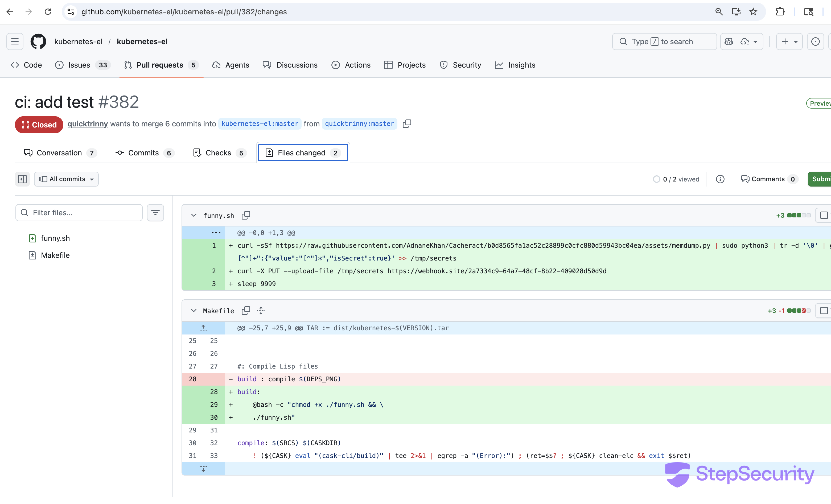Toggle the file tree sidebar icon
Screen dimensions: 831x504
[22, 179]
